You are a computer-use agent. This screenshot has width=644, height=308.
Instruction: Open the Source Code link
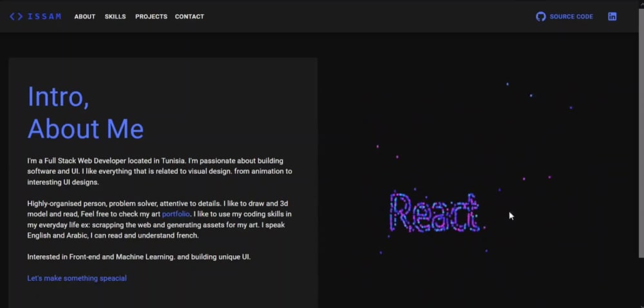tap(571, 16)
